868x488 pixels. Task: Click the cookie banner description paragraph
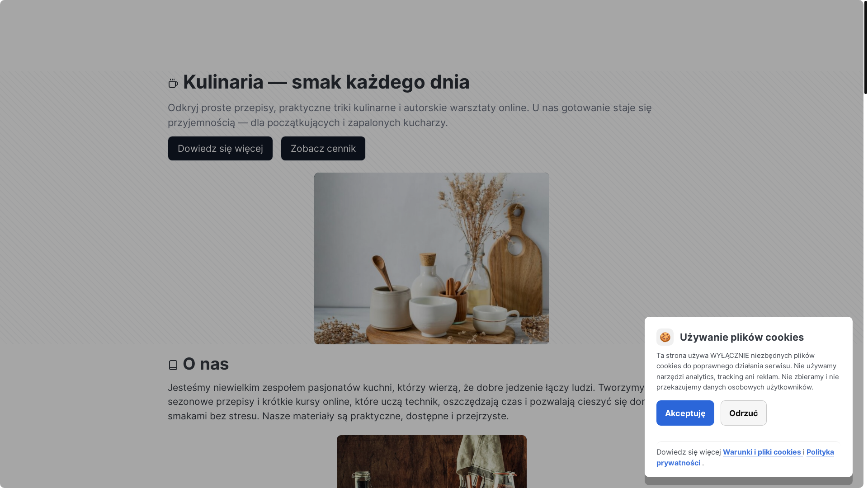748,371
